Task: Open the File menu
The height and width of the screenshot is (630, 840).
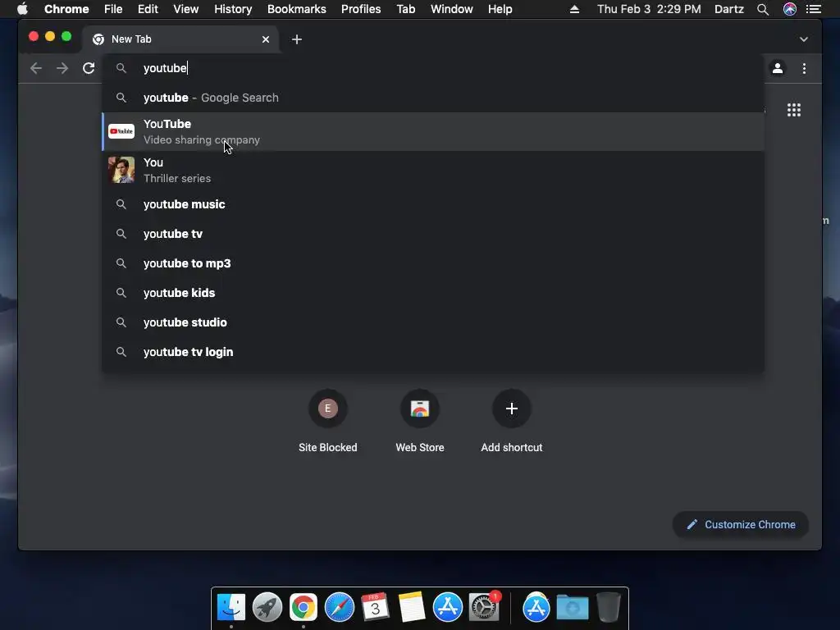Action: [113, 9]
